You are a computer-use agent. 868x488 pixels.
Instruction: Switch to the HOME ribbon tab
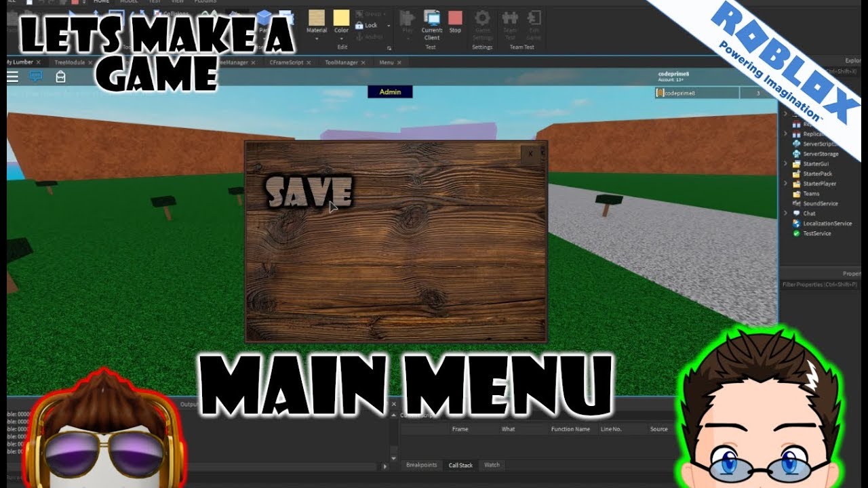tap(101, 2)
